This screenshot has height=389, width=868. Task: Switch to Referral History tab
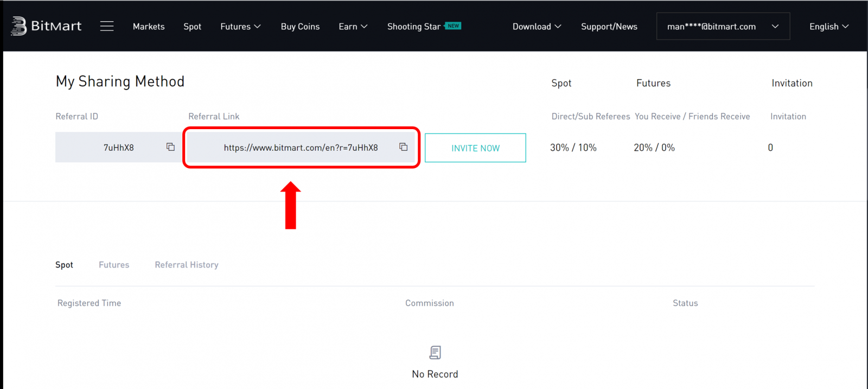[187, 265]
